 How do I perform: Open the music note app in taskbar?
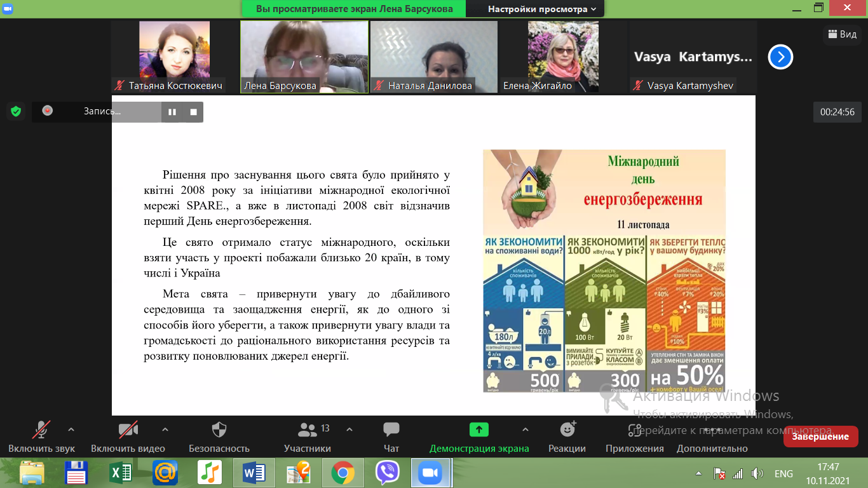coord(209,473)
